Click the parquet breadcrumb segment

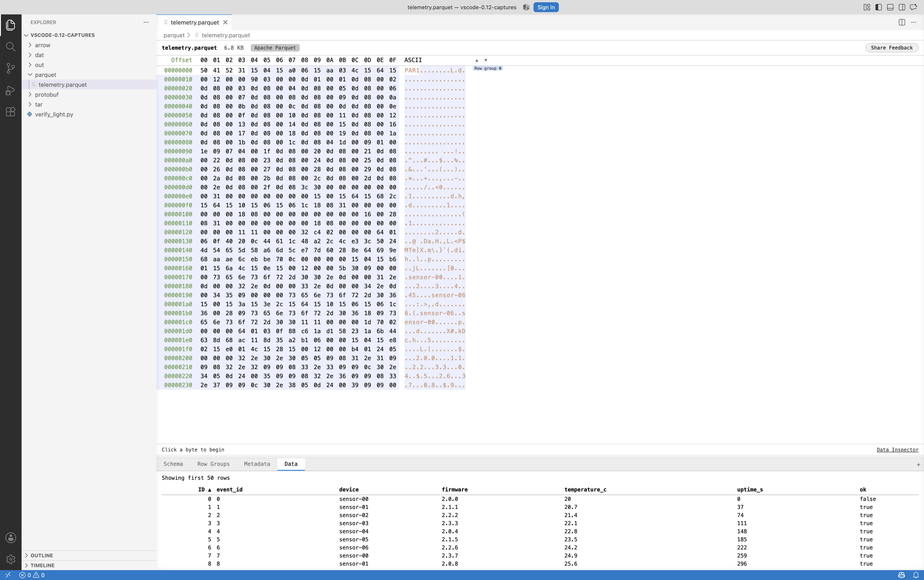click(x=174, y=35)
